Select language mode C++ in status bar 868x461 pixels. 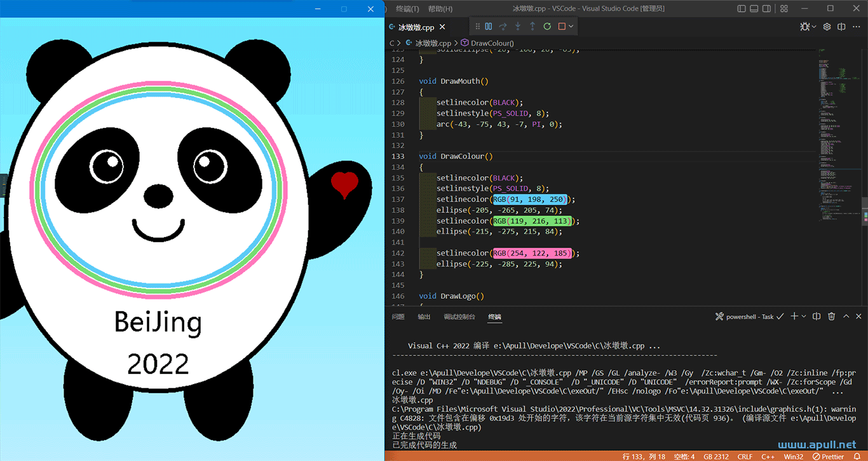pyautogui.click(x=768, y=456)
